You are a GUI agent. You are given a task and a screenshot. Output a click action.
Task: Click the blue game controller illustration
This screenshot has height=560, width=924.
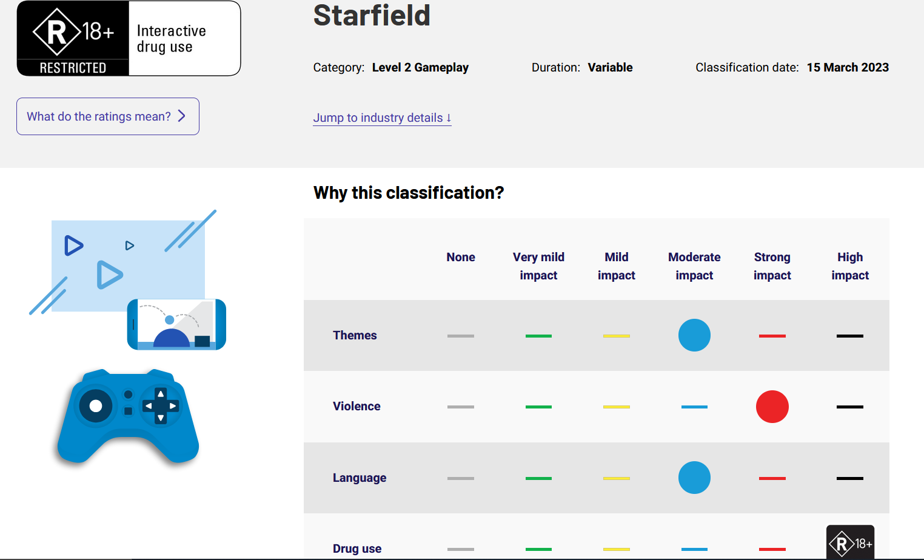128,417
